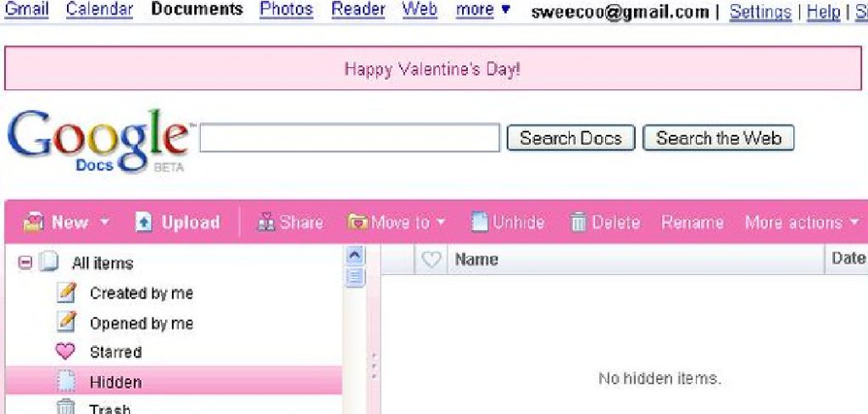The image size is (868, 414).
Task: Click the Upload icon in toolbar
Action: tap(144, 222)
